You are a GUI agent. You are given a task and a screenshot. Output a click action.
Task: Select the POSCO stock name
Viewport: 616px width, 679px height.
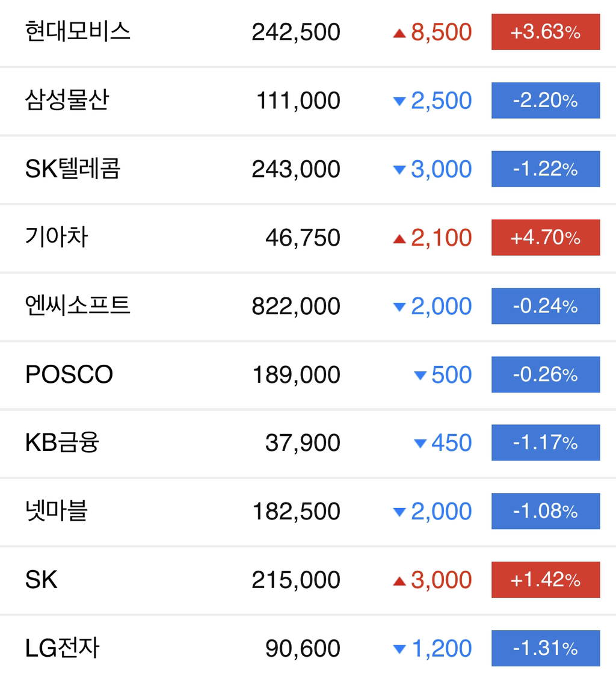tap(69, 374)
